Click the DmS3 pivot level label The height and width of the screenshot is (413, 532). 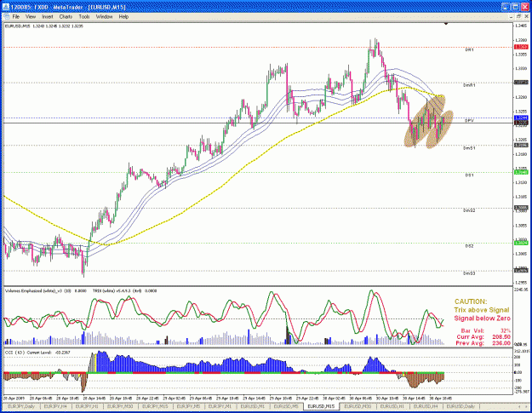click(469, 273)
